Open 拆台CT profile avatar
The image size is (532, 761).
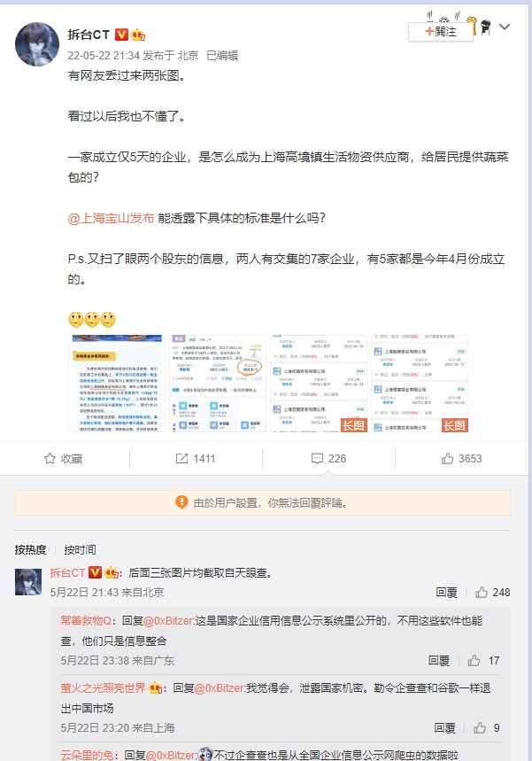[x=37, y=44]
